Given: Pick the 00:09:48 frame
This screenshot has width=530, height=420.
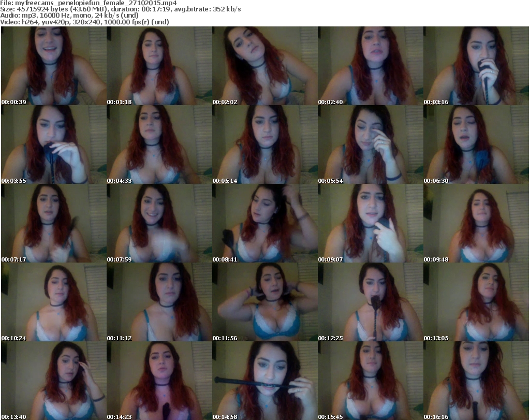Looking at the screenshot, I should coord(476,224).
